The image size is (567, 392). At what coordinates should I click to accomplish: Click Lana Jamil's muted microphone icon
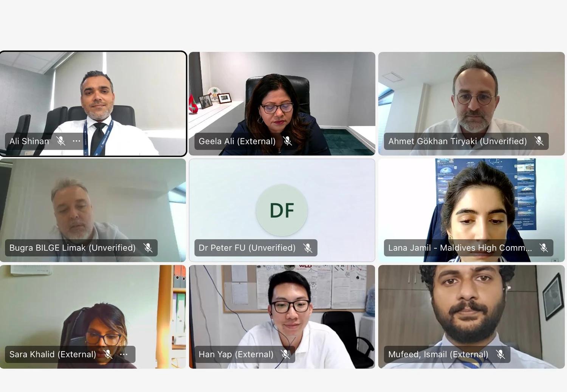pos(544,248)
